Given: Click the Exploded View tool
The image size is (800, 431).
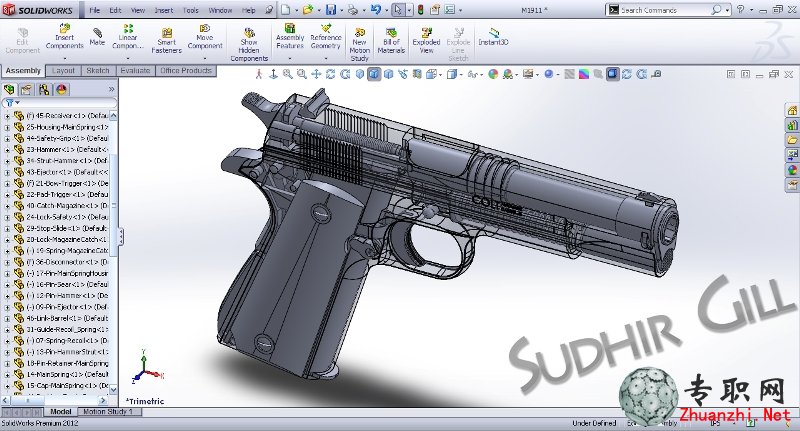Looking at the screenshot, I should (x=427, y=41).
